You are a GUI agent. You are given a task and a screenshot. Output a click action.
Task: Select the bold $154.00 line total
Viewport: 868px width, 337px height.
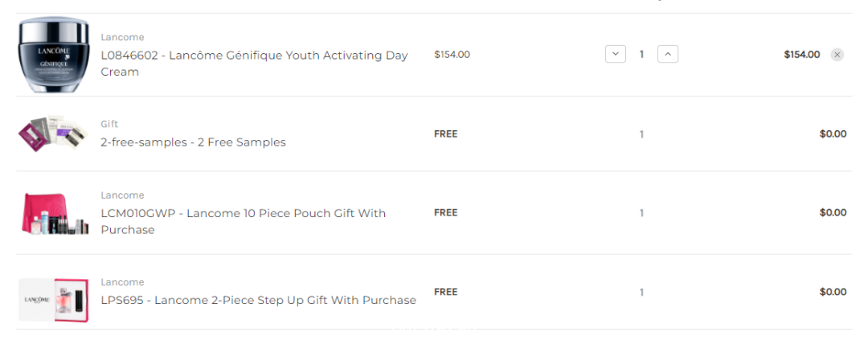(x=802, y=55)
